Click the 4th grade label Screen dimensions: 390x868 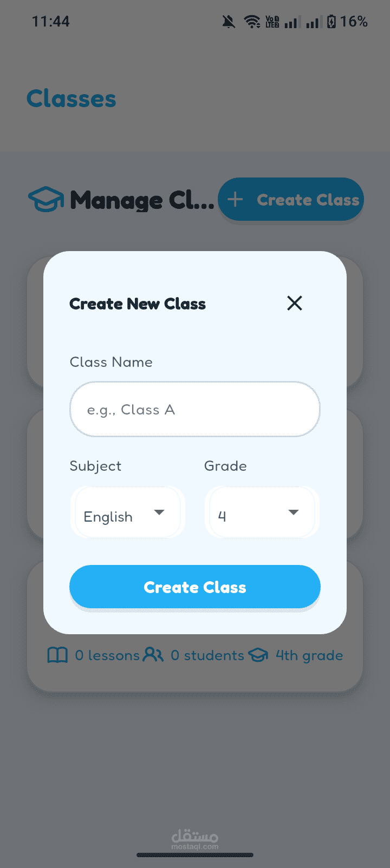pos(309,655)
